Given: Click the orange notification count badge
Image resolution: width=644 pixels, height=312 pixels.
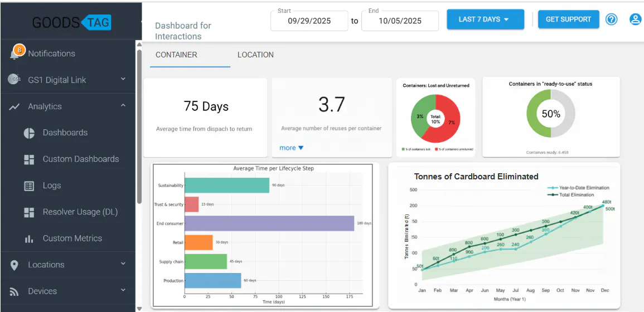Looking at the screenshot, I should pos(20,50).
